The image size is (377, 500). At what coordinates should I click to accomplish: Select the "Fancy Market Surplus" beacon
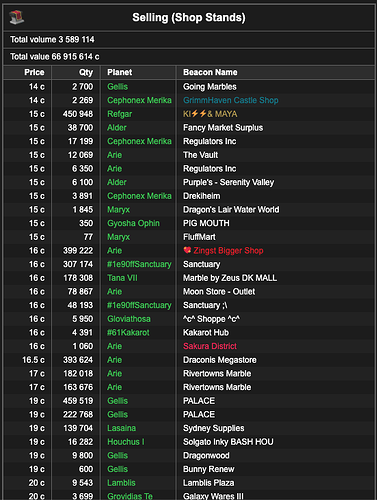(x=223, y=128)
